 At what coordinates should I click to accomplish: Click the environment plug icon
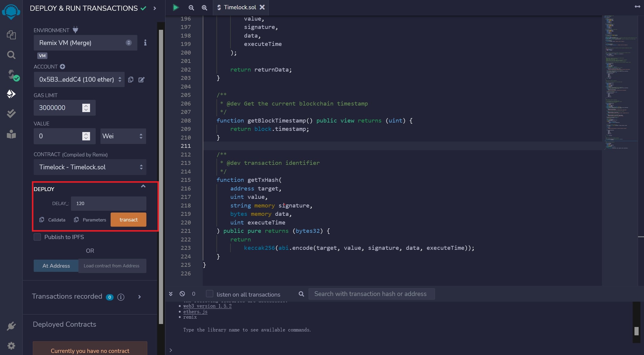point(75,30)
